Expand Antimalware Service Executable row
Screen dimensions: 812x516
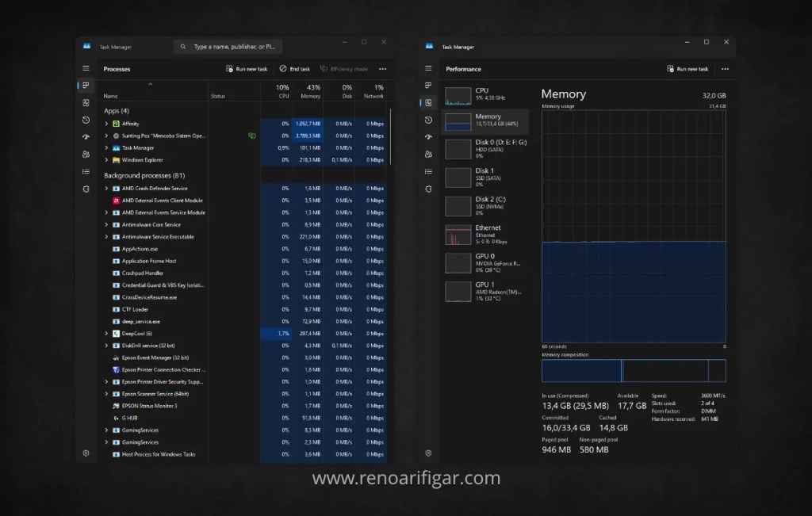point(107,237)
